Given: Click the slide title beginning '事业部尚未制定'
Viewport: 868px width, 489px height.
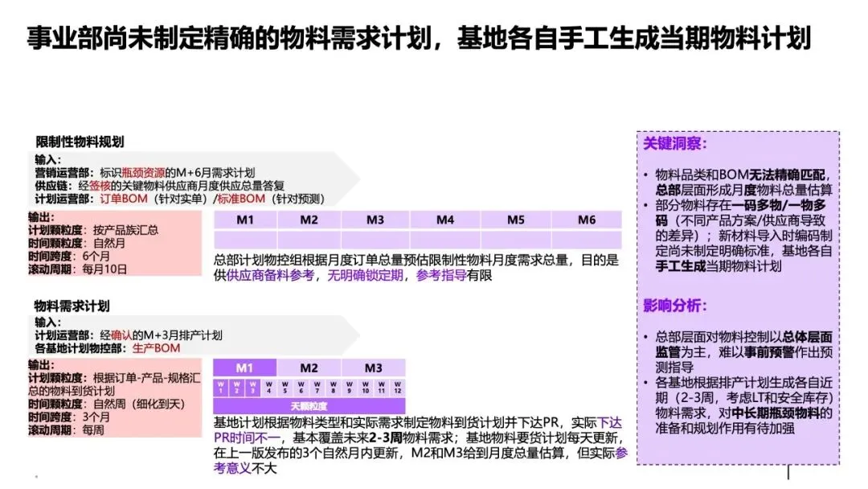Looking at the screenshot, I should pyautogui.click(x=419, y=39).
